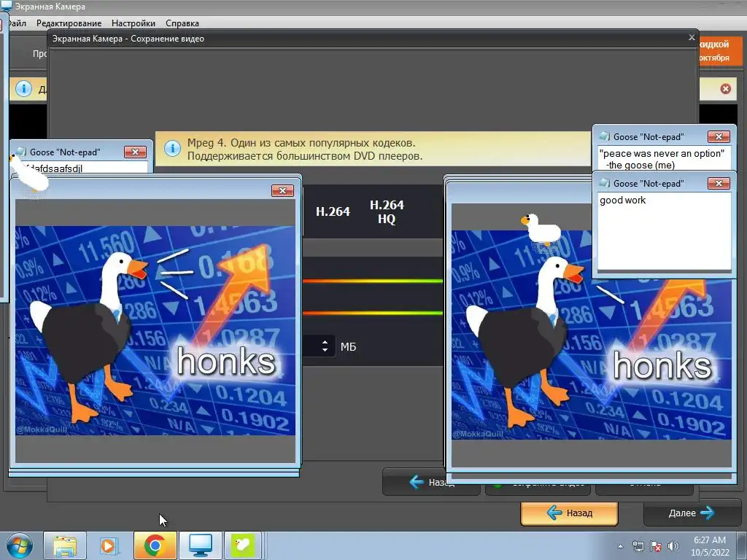747x560 pixels.
Task: Close the left honks goose meme window
Action: pyautogui.click(x=282, y=190)
